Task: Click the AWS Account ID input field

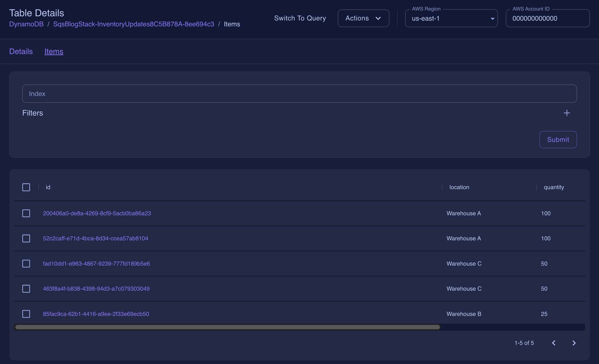Action: 548,18
